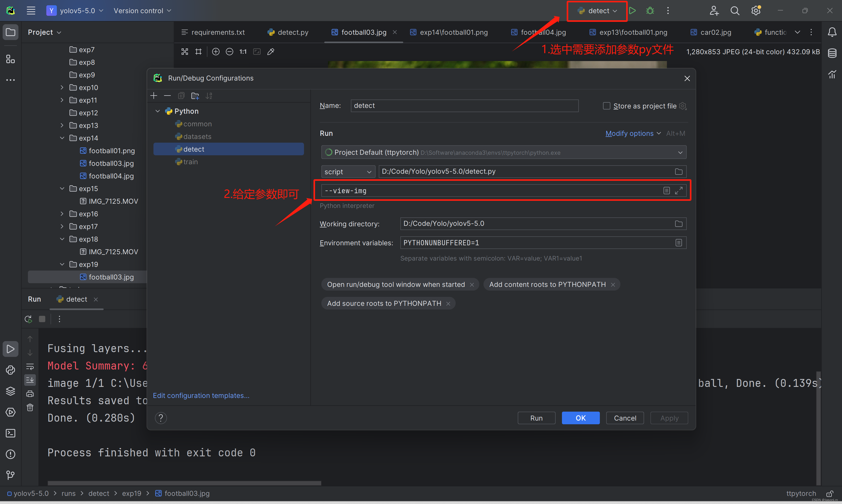Open Python interpreter dropdown
The width and height of the screenshot is (842, 504).
click(x=503, y=152)
